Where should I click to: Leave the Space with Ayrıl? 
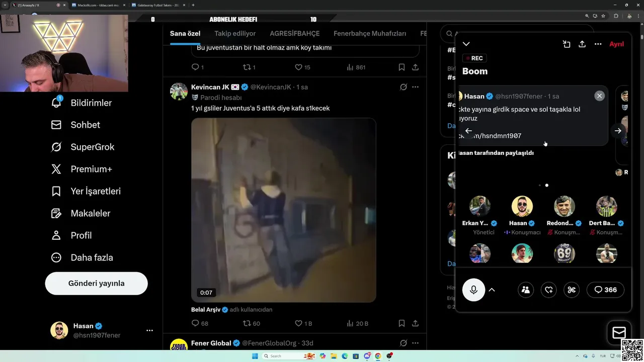616,44
